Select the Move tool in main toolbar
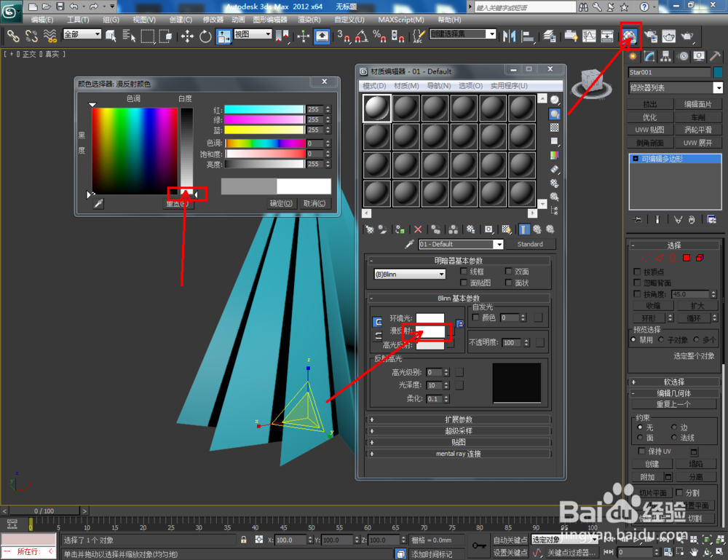The image size is (728, 560). coord(187,36)
